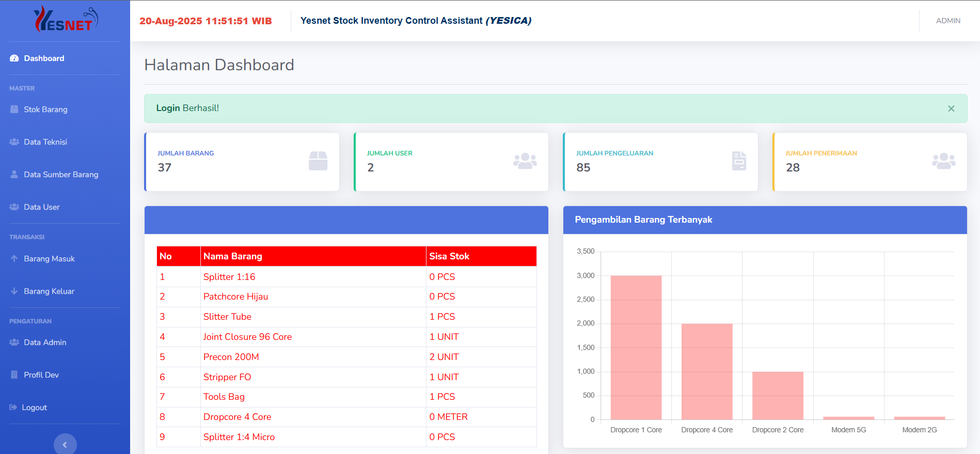Click the up-arrow icon beside Barang Masuk
The width and height of the screenshot is (980, 454).
(x=14, y=259)
